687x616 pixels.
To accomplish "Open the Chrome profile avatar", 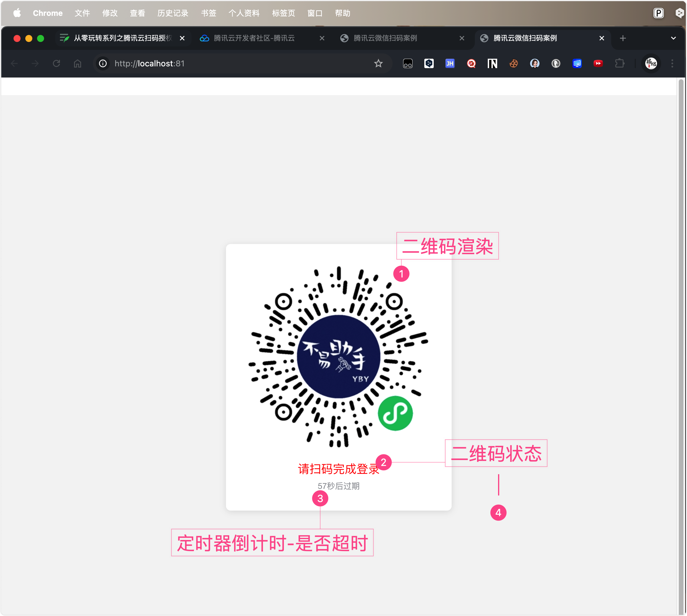I will [651, 64].
